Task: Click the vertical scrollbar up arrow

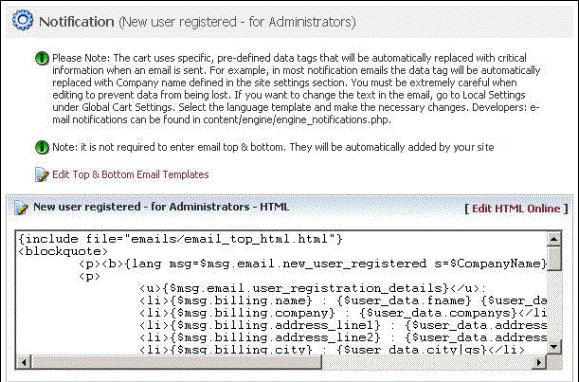Action: coord(554,240)
